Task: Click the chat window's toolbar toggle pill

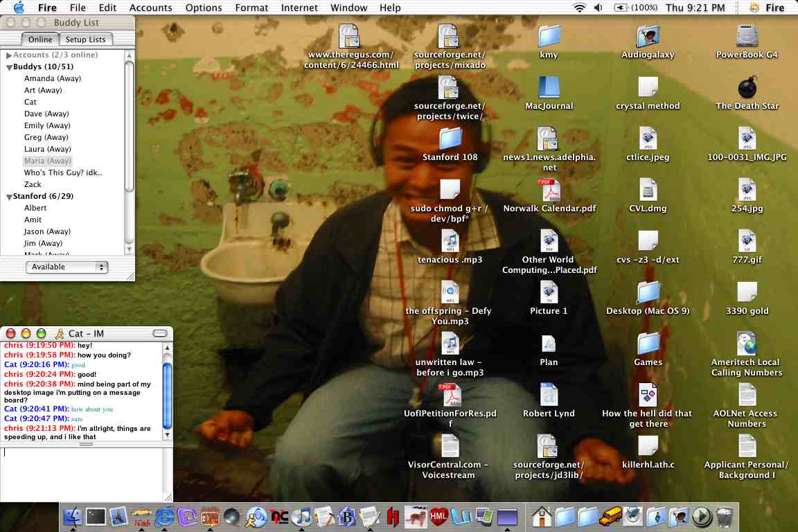Action: click(x=160, y=334)
